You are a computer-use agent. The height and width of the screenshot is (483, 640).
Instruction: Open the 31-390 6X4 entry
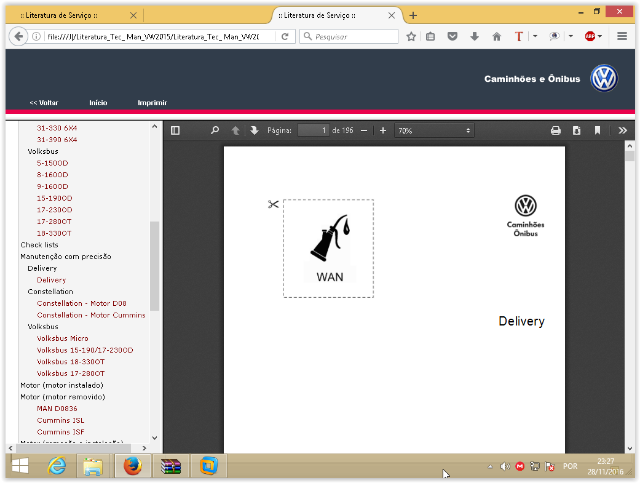tap(57, 140)
